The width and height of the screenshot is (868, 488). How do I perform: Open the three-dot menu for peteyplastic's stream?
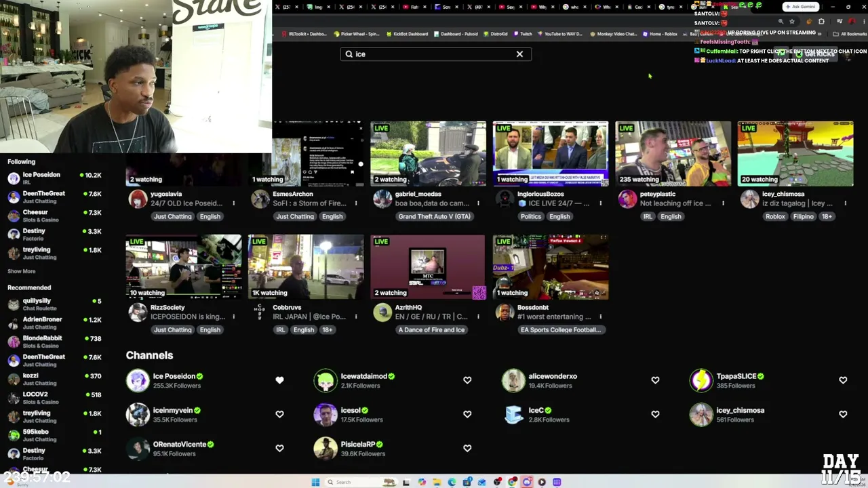(x=723, y=203)
